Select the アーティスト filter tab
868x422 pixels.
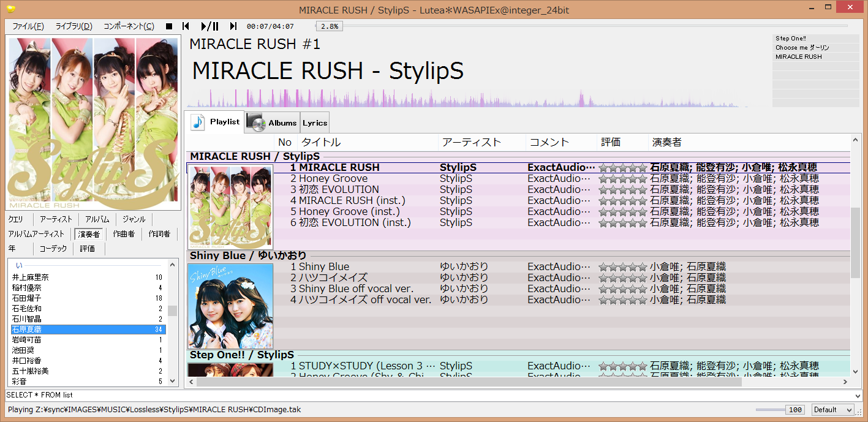[56, 219]
